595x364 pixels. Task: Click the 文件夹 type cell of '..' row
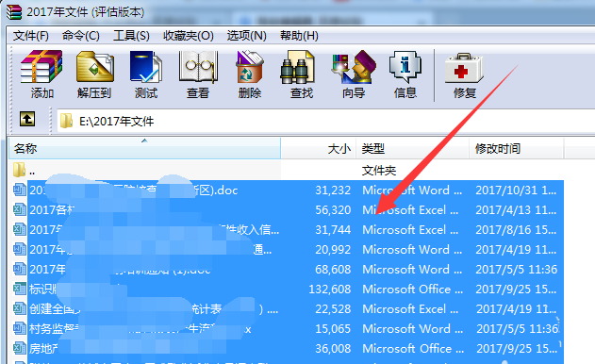click(379, 171)
